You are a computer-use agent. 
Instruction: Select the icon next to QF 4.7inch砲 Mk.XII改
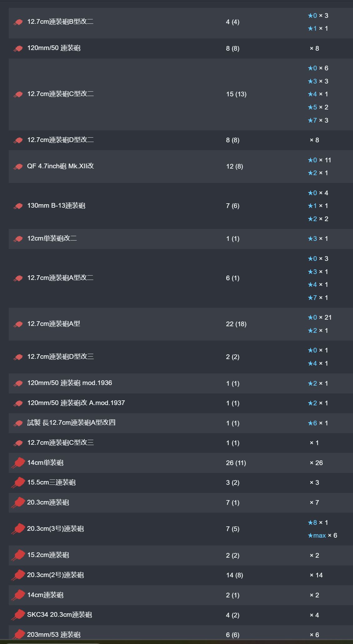(x=18, y=167)
